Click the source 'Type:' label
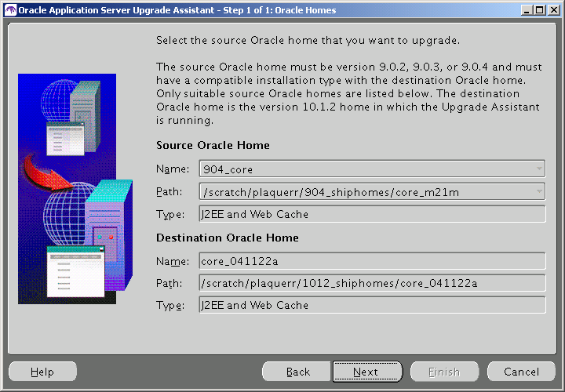Screen dimensions: 565x392 [170, 215]
